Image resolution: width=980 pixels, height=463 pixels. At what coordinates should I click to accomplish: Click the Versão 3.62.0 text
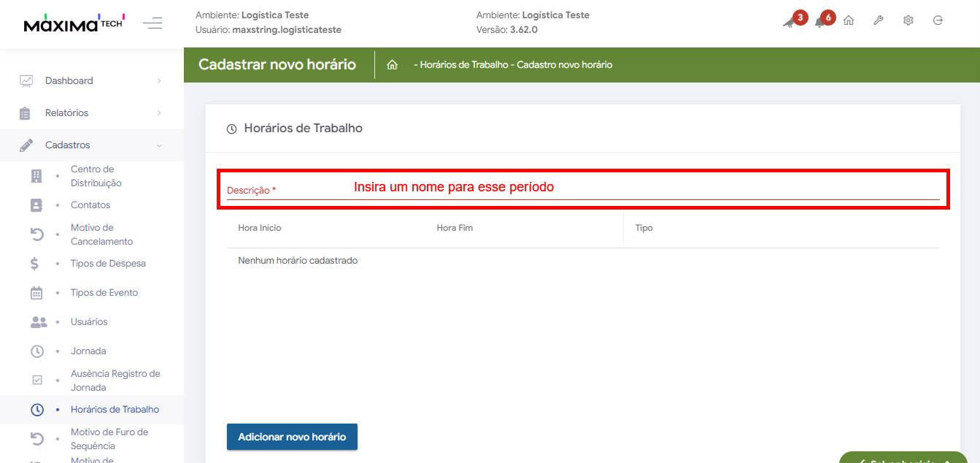507,30
